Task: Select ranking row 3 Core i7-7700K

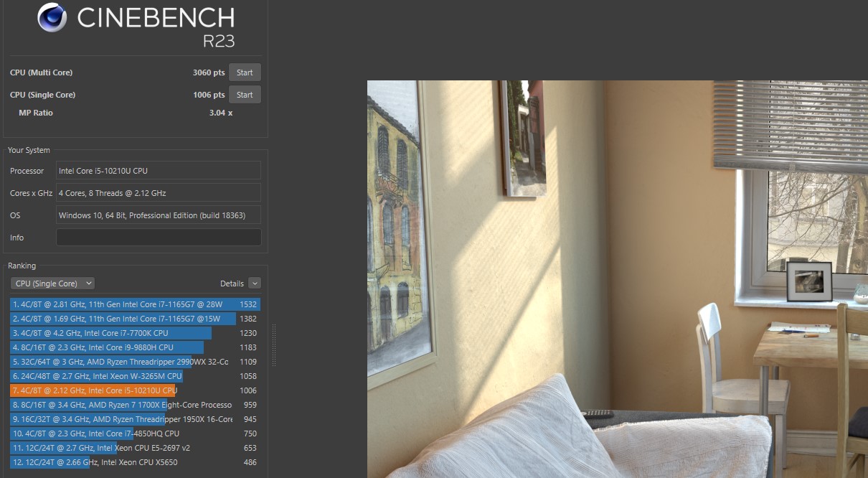Action: 135,333
